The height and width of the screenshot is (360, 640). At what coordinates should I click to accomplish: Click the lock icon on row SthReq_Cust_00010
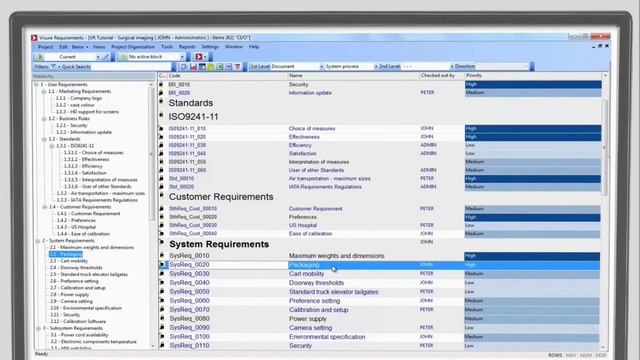[x=162, y=209]
